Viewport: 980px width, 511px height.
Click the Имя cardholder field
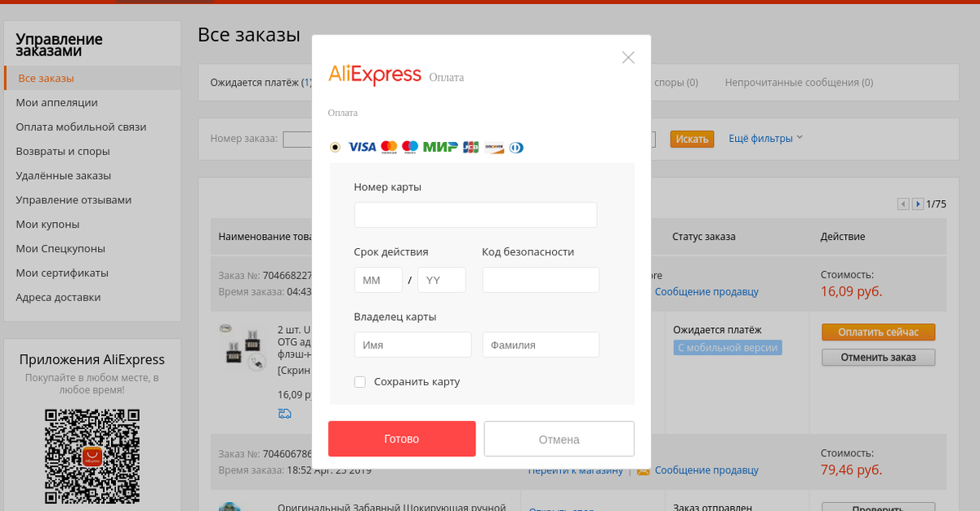pyautogui.click(x=412, y=344)
